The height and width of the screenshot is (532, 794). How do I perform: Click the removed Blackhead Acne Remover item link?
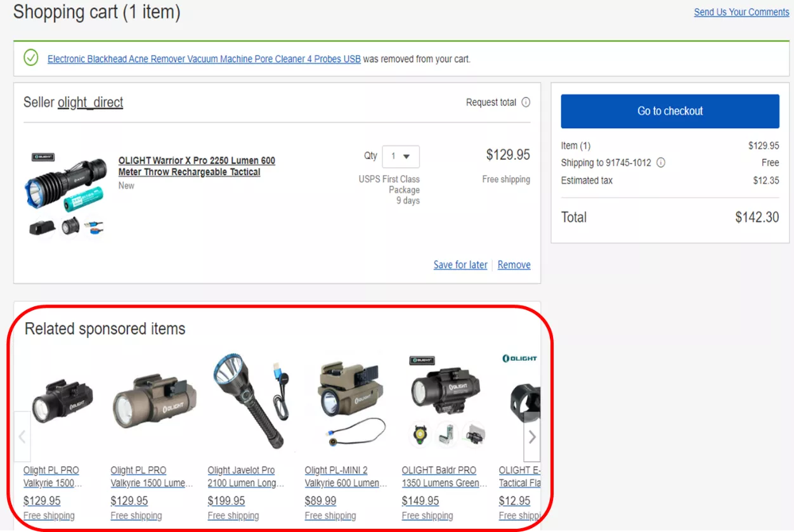tap(204, 58)
